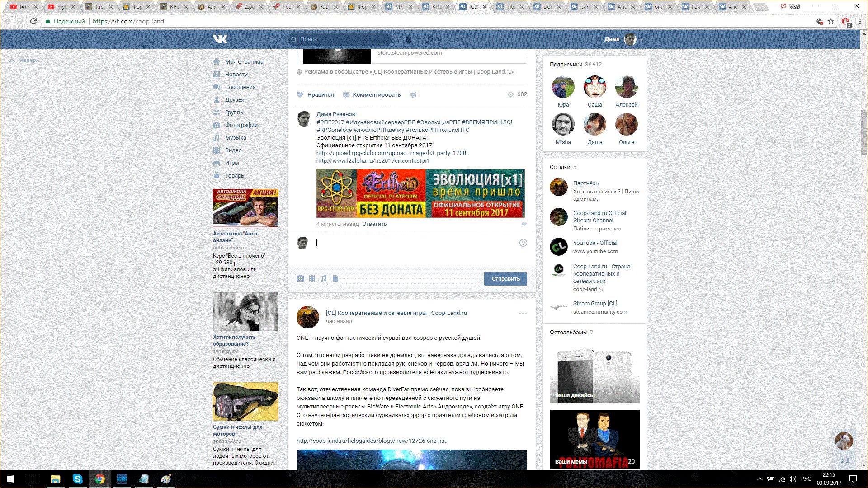Open Фотографии in the sidebar
Screen dimensions: 868x488
click(x=236, y=125)
